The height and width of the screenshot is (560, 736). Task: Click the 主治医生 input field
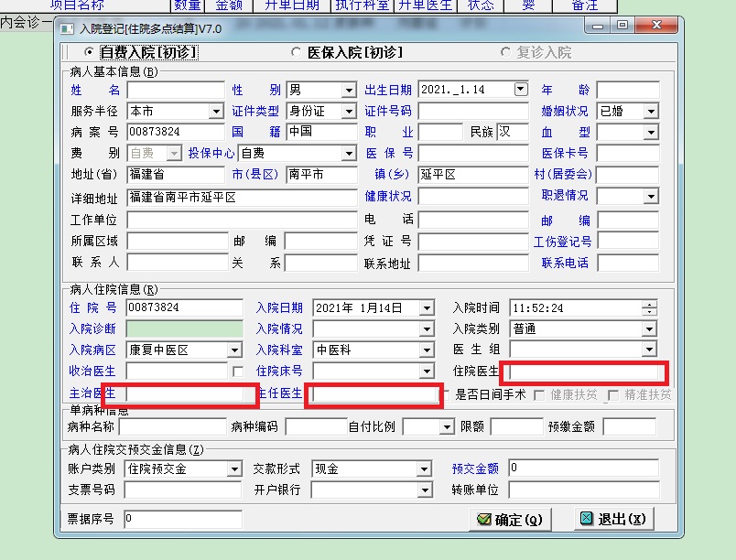(185, 394)
